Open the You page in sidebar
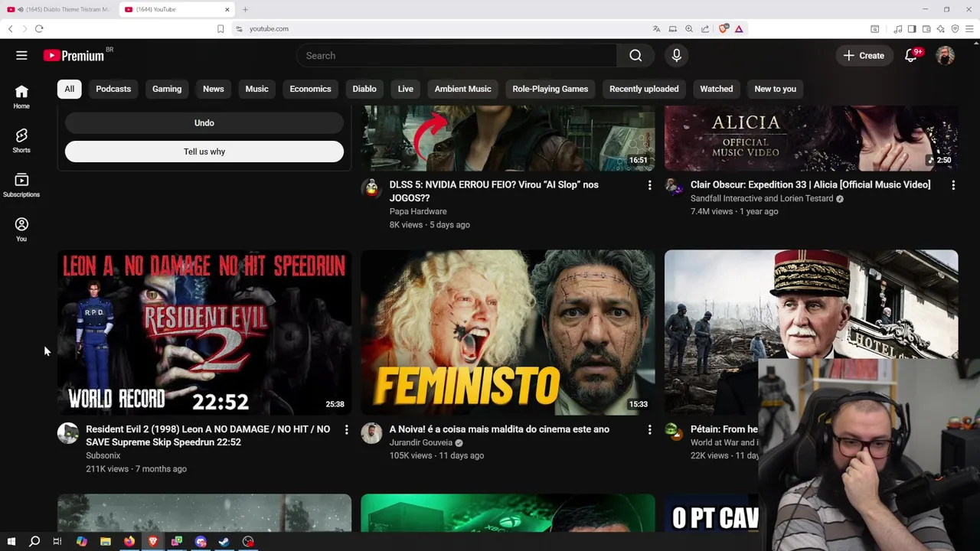The image size is (980, 551). (21, 230)
